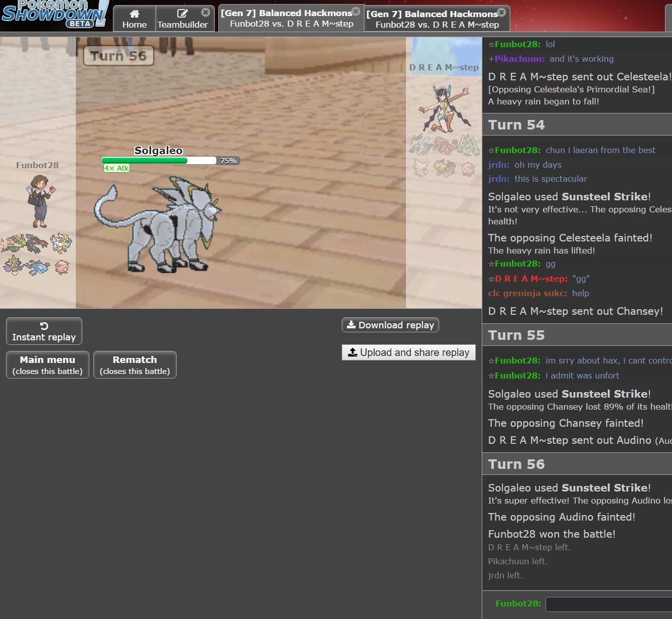This screenshot has width=672, height=619.
Task: Click Rayquaza icon in Funbot28's team
Action: coord(13,243)
